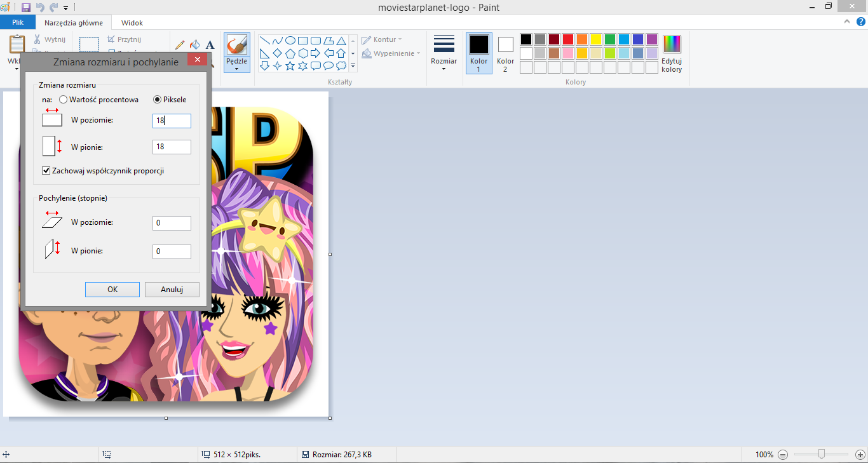Choose the rounded rectangle shape

pos(315,40)
